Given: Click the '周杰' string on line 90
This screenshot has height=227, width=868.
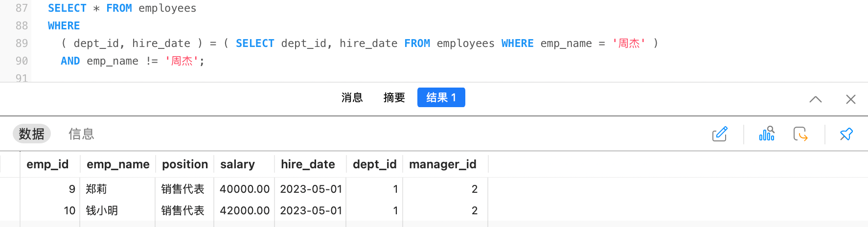Looking at the screenshot, I should click(182, 61).
